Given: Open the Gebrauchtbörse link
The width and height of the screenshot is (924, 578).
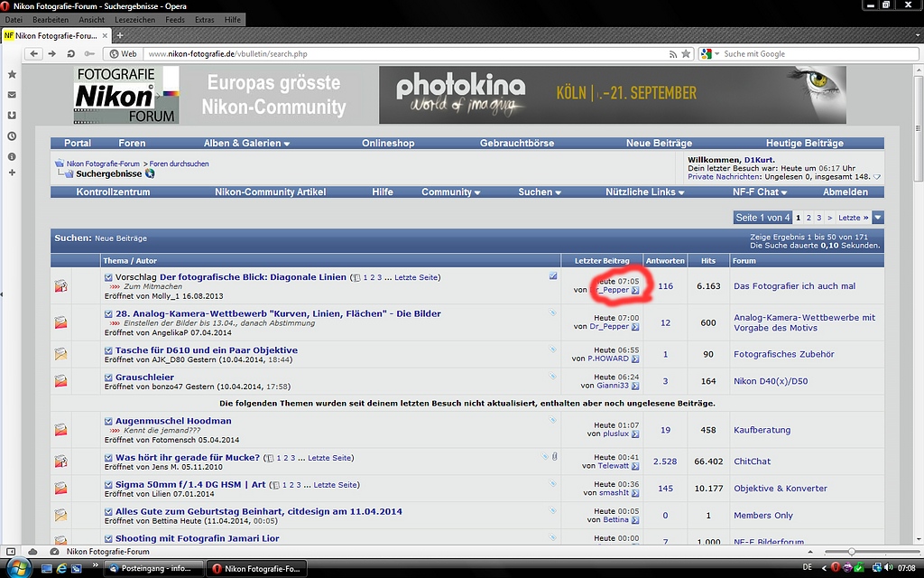Looking at the screenshot, I should coord(517,144).
